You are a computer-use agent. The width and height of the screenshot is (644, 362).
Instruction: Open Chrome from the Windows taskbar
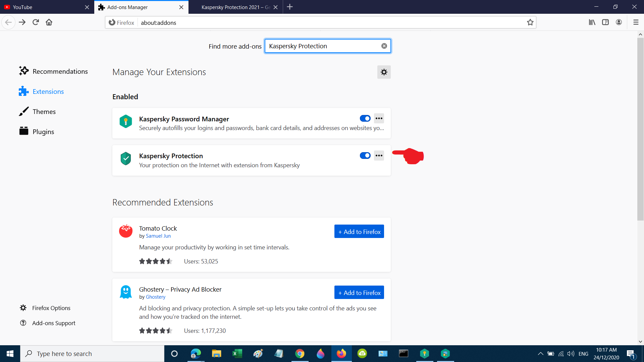pyautogui.click(x=300, y=354)
